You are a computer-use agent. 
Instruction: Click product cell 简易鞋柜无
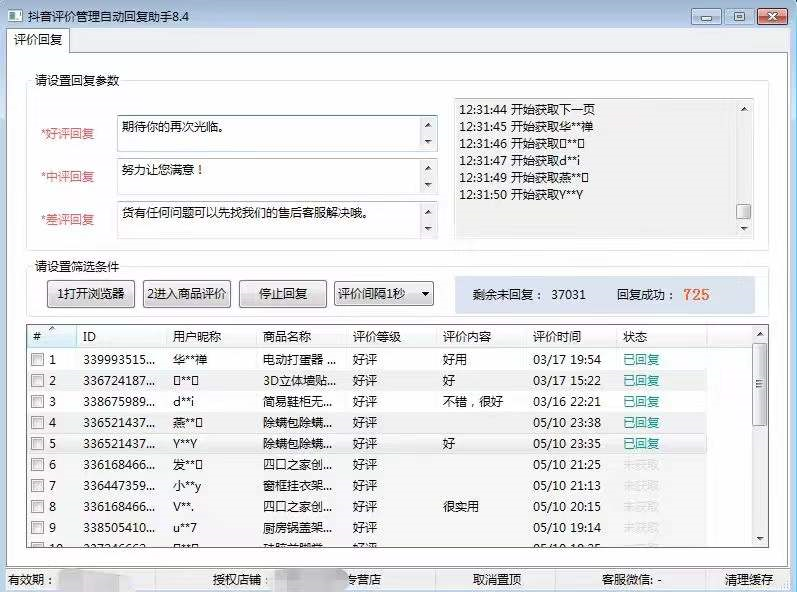tap(297, 402)
